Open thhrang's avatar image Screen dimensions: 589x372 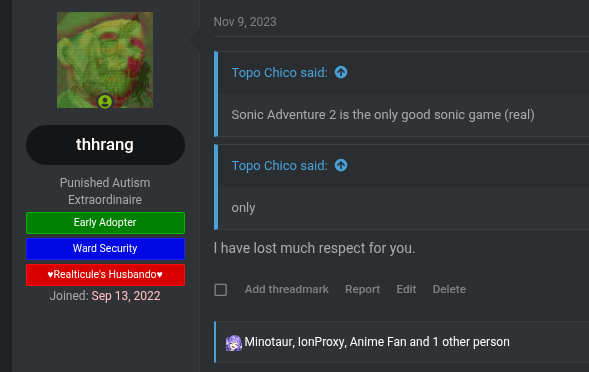[x=105, y=60]
